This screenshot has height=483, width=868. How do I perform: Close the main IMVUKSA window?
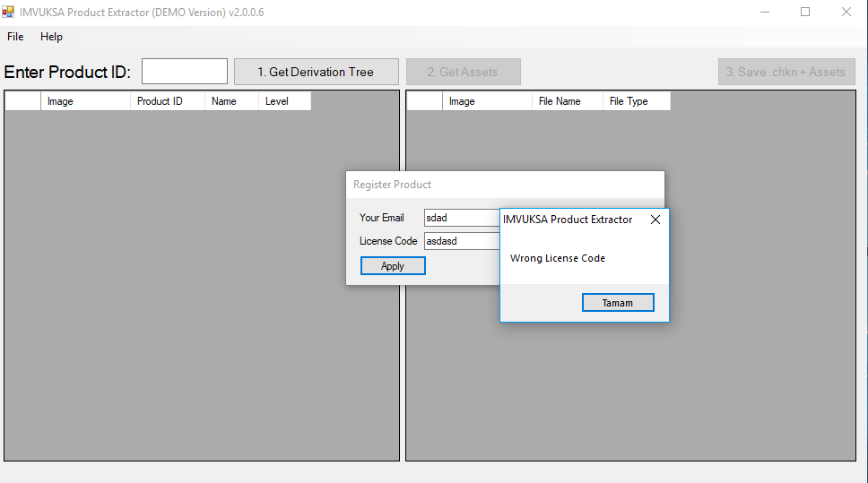tap(846, 13)
